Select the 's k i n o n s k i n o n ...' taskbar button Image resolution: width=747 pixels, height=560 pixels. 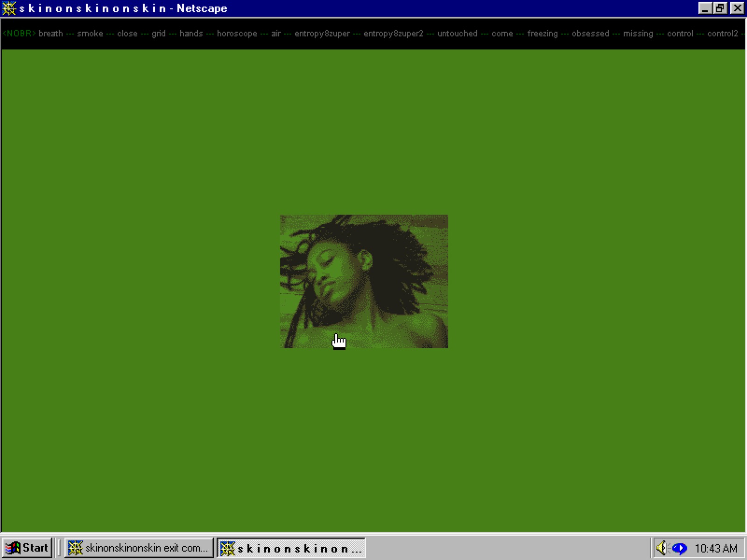pos(291,548)
